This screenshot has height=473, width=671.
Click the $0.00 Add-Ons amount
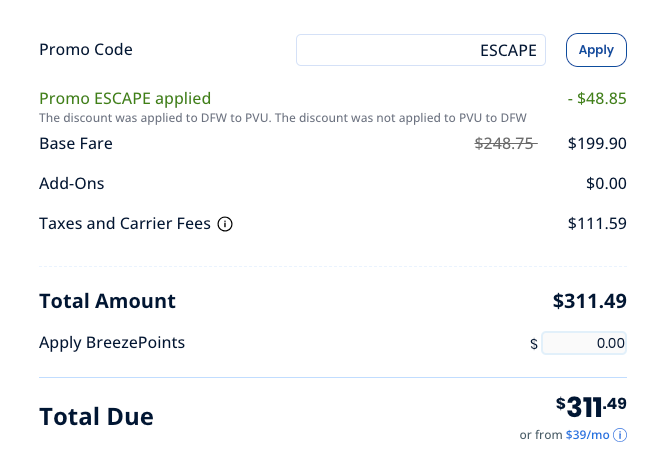pos(606,184)
